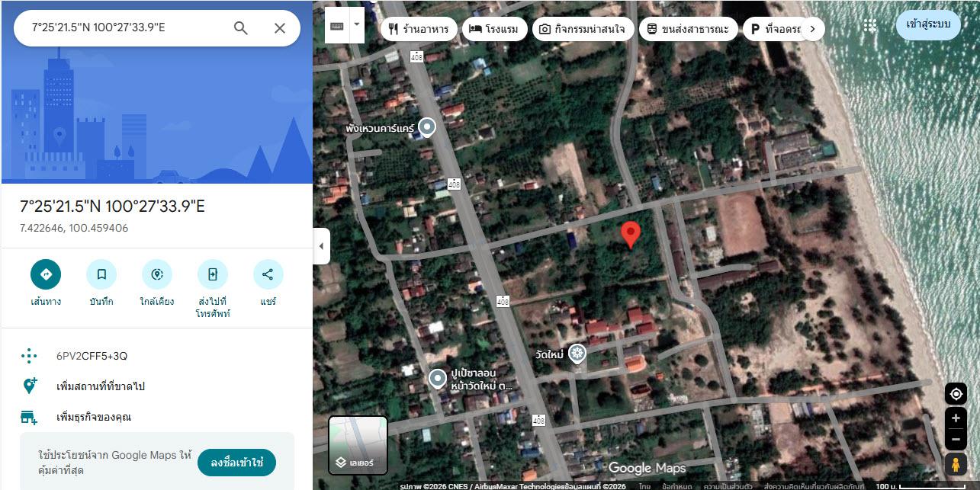
Task: Open directions with เส้นทาง icon
Action: point(46,274)
